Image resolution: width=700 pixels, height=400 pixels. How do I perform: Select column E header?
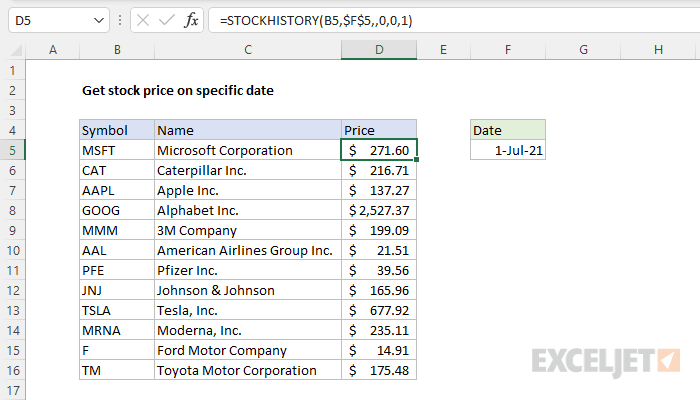click(x=443, y=50)
